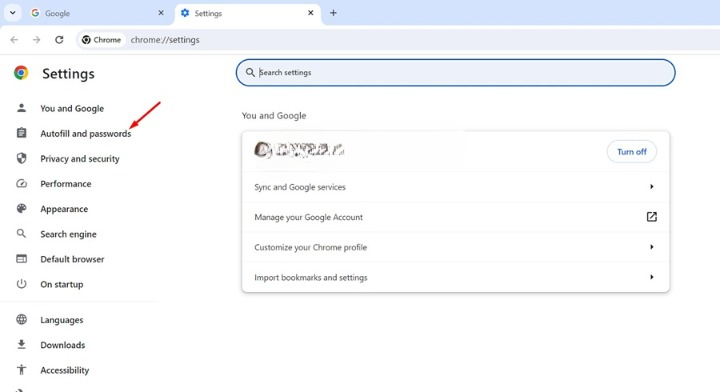Click the Search engine magnifier icon in sidebar
Screen dimensions: 720x392
[x=21, y=234]
